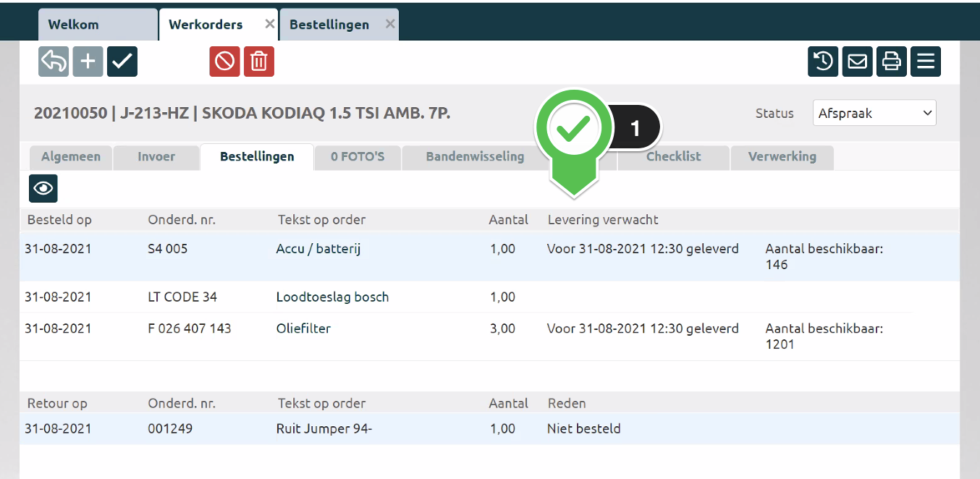Screen dimensions: 980x479
Task: Click the printer icon
Action: point(892,62)
